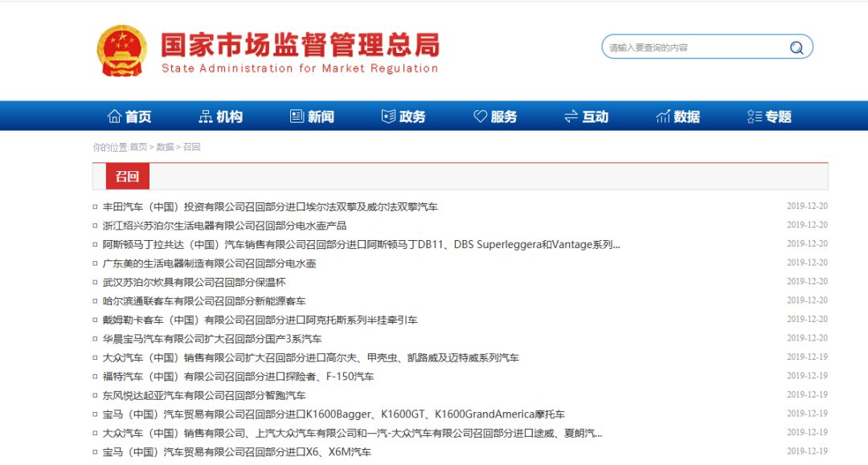Screen dimensions: 868x465
Task: Click the list icon beside 专题
Action: tap(754, 116)
